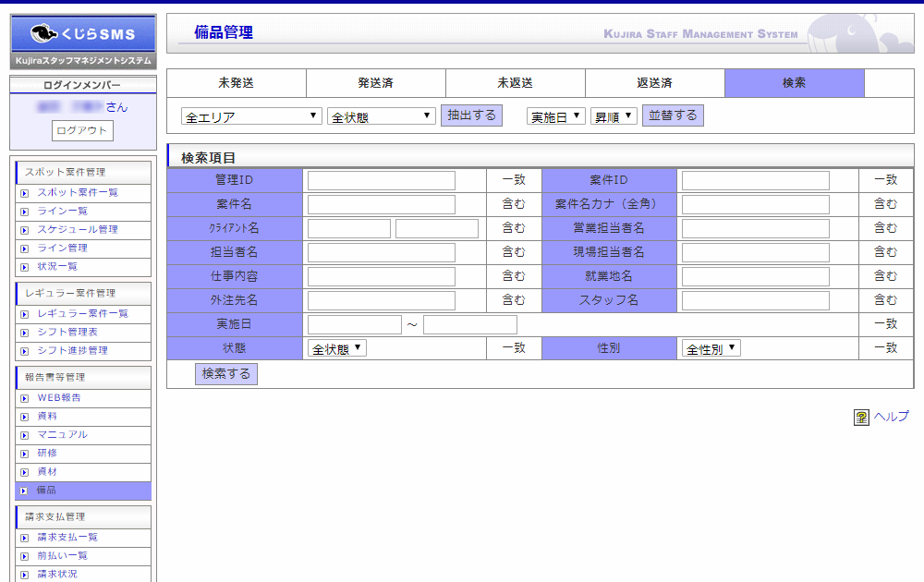The width and height of the screenshot is (924, 582).
Task: Open the ヘルプ help link
Action: pyautogui.click(x=891, y=417)
